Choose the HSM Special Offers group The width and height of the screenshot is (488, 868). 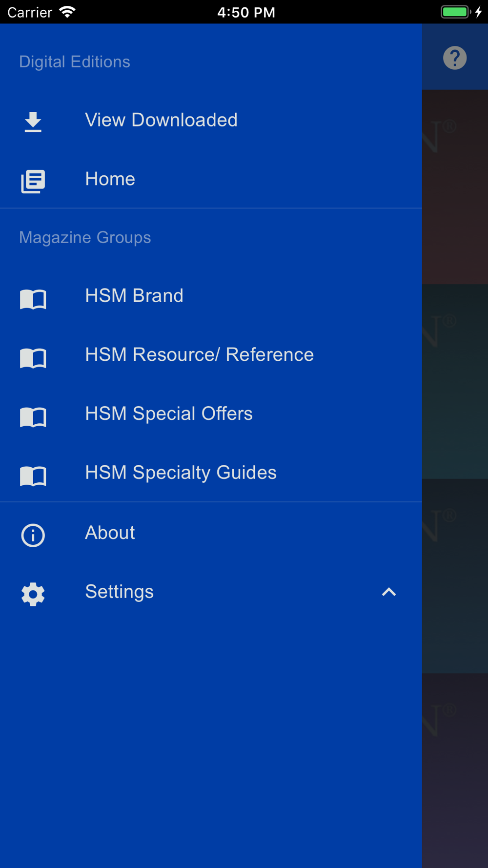tap(168, 414)
